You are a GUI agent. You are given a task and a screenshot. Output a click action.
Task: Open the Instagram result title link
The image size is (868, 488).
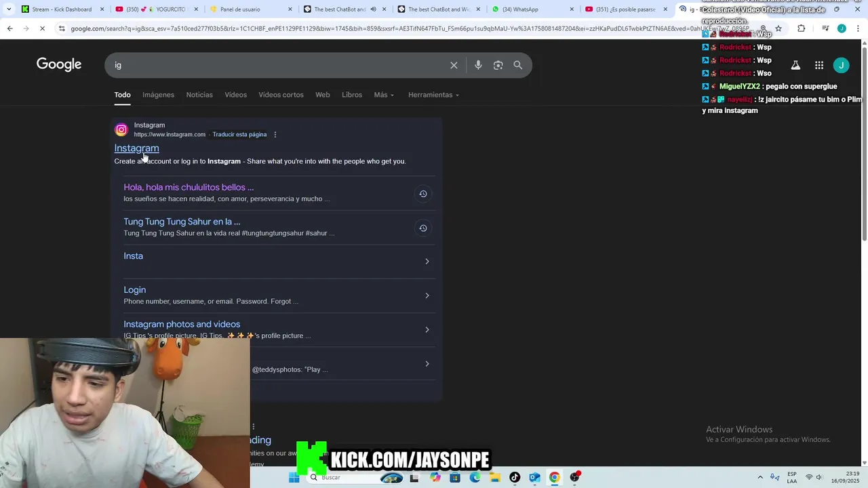tap(136, 148)
